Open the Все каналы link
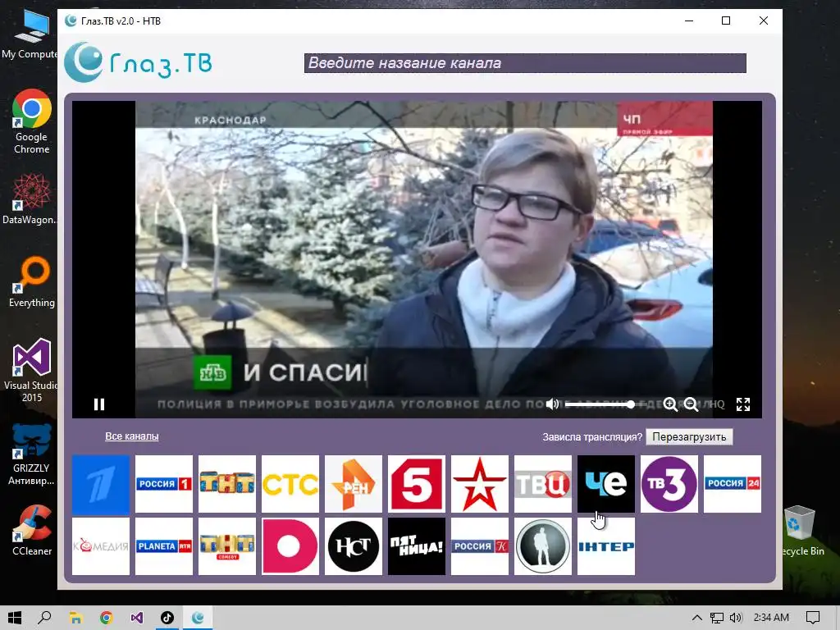Viewport: 840px width, 630px height. [132, 436]
